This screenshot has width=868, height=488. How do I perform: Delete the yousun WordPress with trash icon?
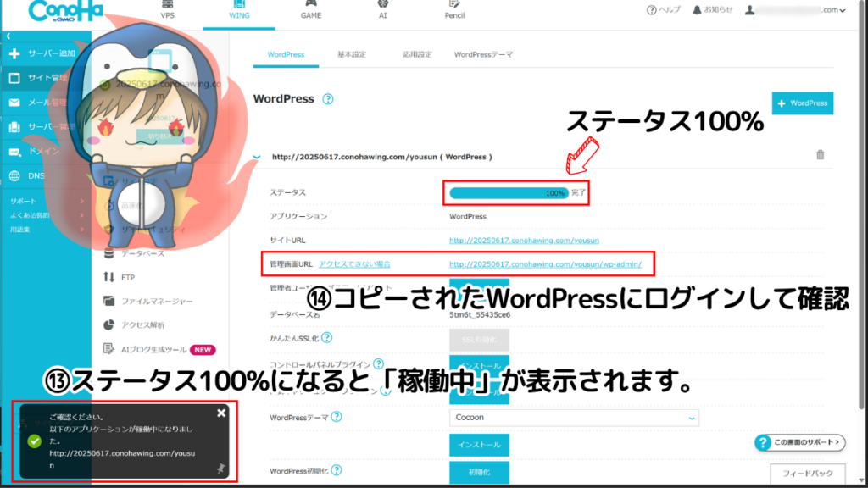pyautogui.click(x=821, y=155)
